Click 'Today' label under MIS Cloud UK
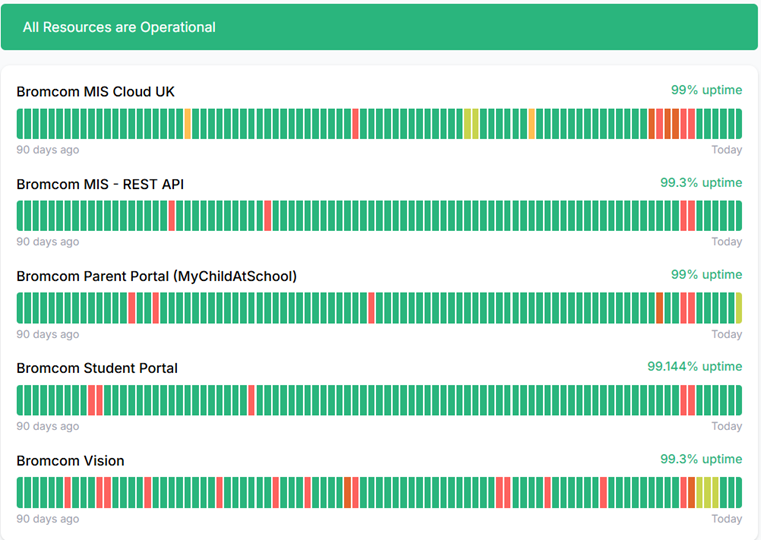This screenshot has width=761, height=540. [727, 149]
